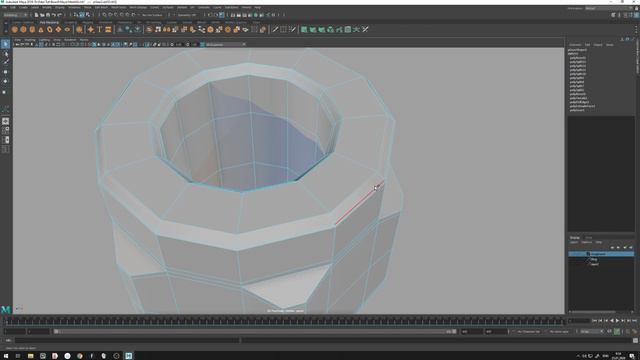Create a polygon sphere from the shelf
The image size is (640, 360).
pos(15,29)
